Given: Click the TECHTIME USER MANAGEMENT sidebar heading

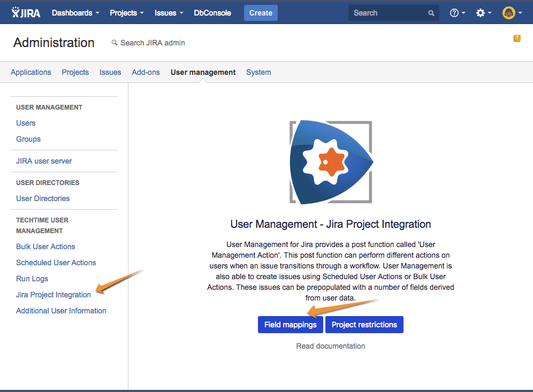Looking at the screenshot, I should click(42, 225).
